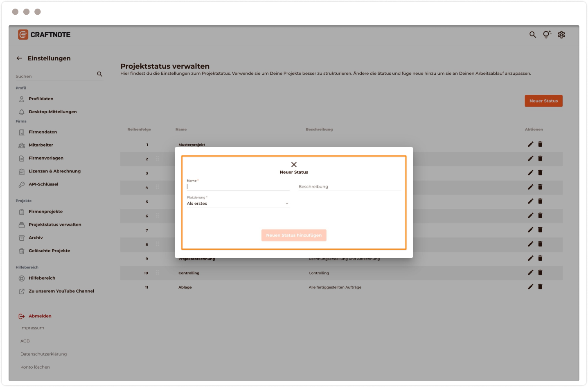This screenshot has height=387, width=588.
Task: Delete the Ablage status with trash icon
Action: pos(540,287)
